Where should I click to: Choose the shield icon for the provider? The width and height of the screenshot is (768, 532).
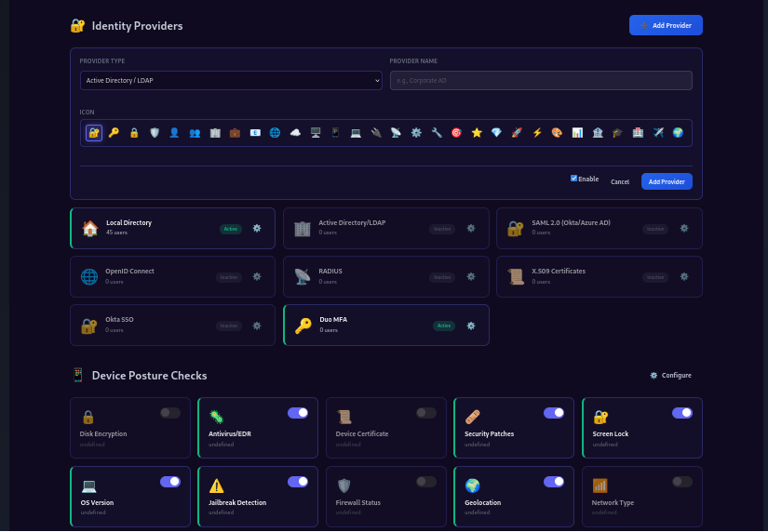tap(155, 133)
